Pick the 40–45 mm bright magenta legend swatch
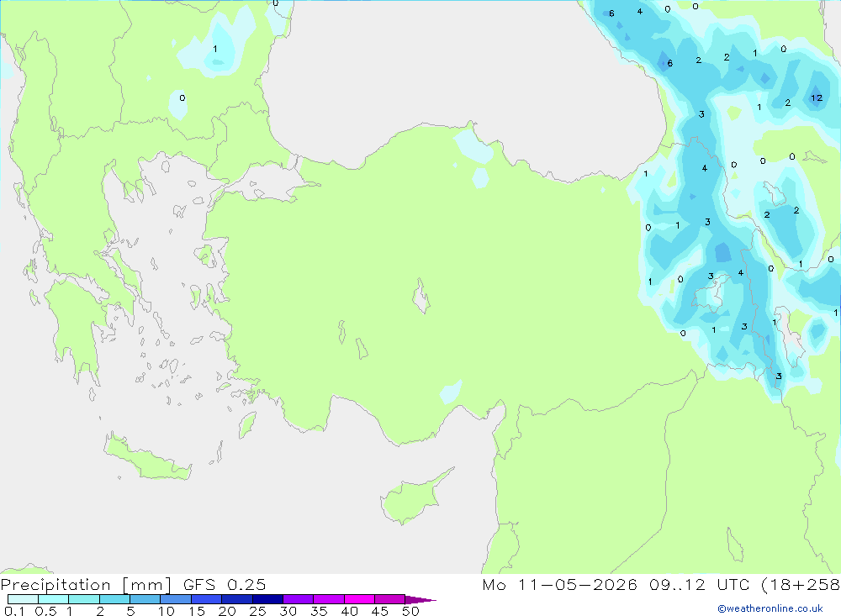841x616 pixels. click(x=359, y=599)
